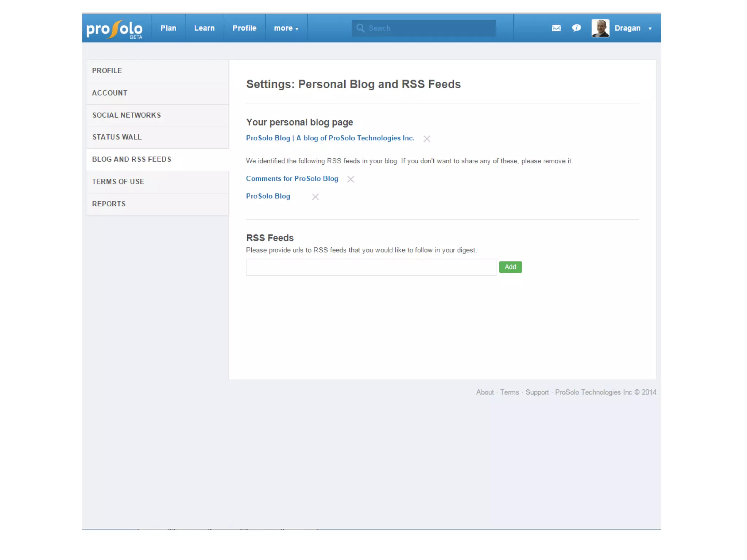Click the ProSolo logo

point(114,28)
